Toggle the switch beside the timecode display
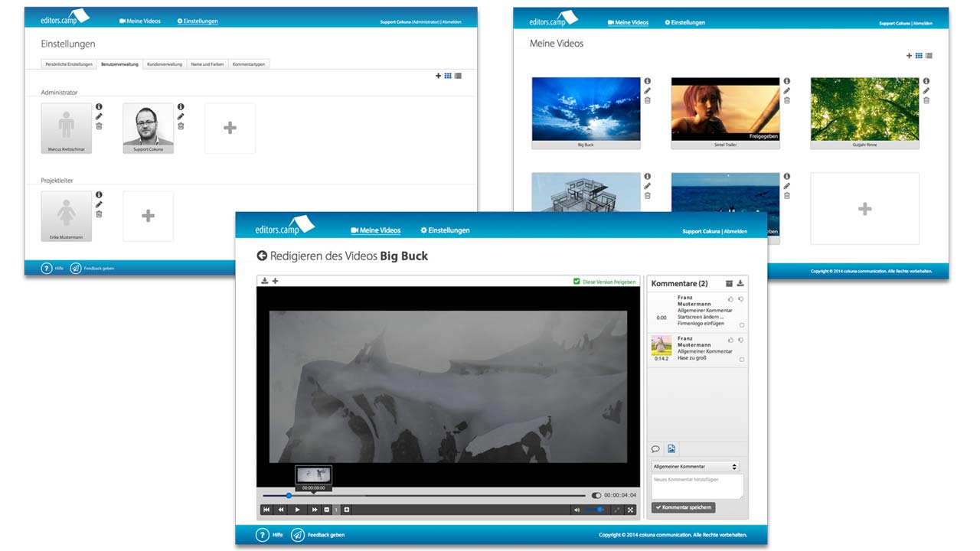 [x=596, y=495]
